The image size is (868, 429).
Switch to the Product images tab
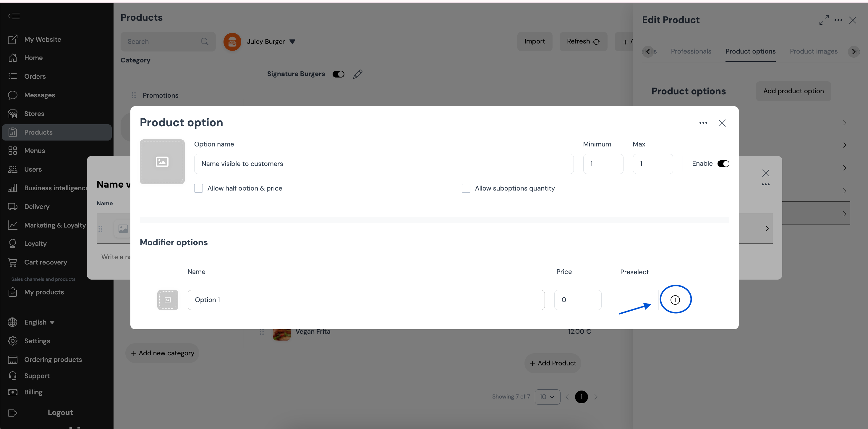point(813,51)
